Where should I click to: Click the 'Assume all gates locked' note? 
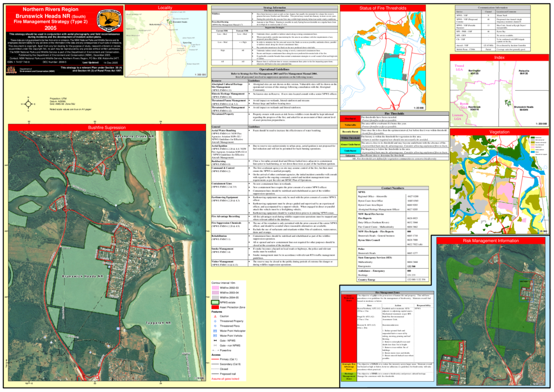click(225, 379)
